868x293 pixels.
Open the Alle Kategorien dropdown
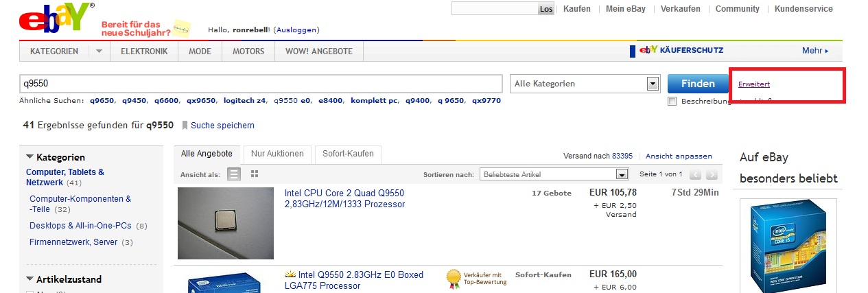coord(585,84)
